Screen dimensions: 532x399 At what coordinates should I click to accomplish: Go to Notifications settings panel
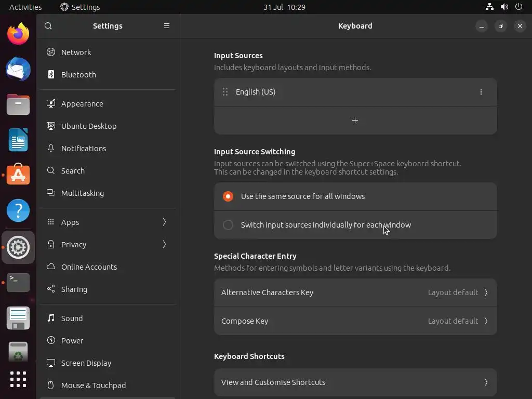pyautogui.click(x=83, y=149)
